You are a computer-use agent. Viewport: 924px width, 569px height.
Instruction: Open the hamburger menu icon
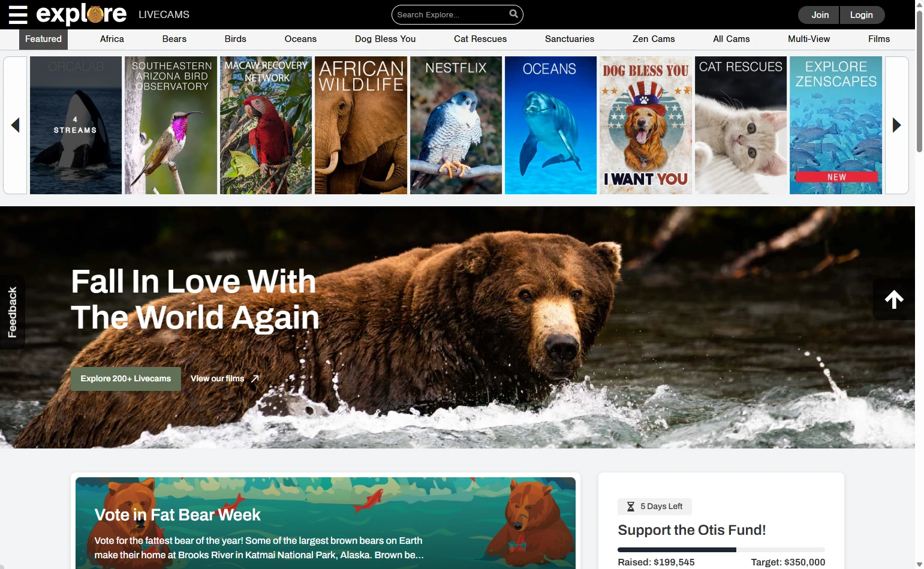click(x=18, y=14)
